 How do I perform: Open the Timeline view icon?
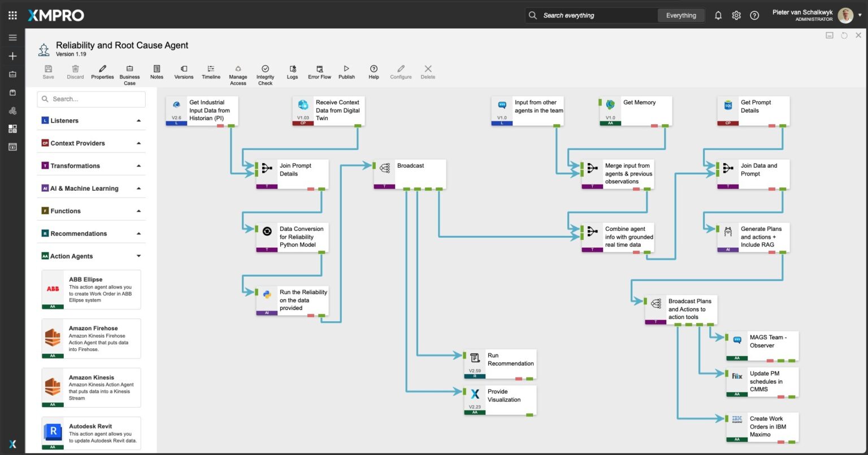(x=211, y=69)
